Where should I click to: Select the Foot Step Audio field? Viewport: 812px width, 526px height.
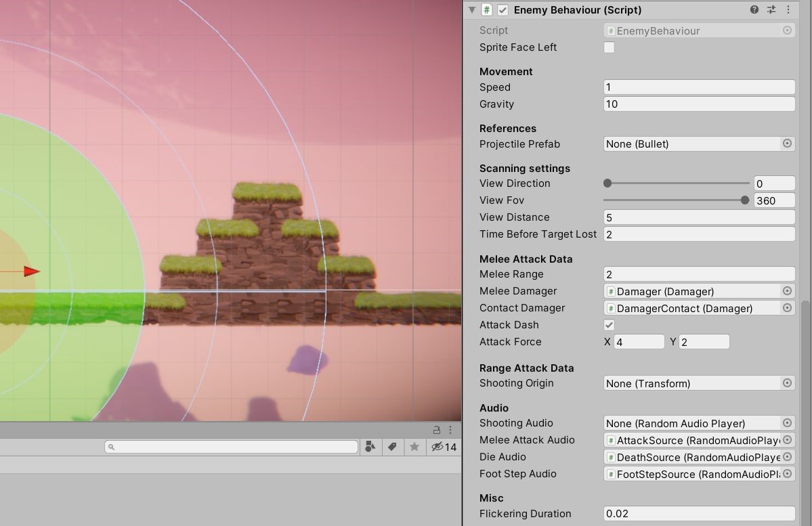click(692, 475)
